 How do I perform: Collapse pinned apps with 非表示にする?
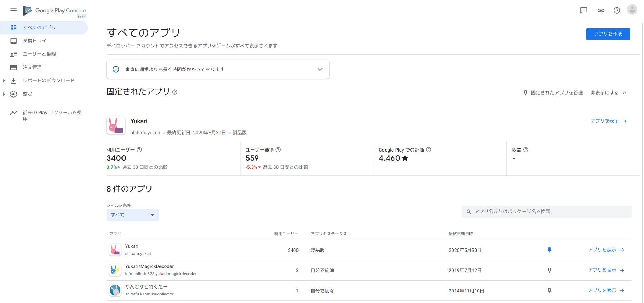point(608,93)
